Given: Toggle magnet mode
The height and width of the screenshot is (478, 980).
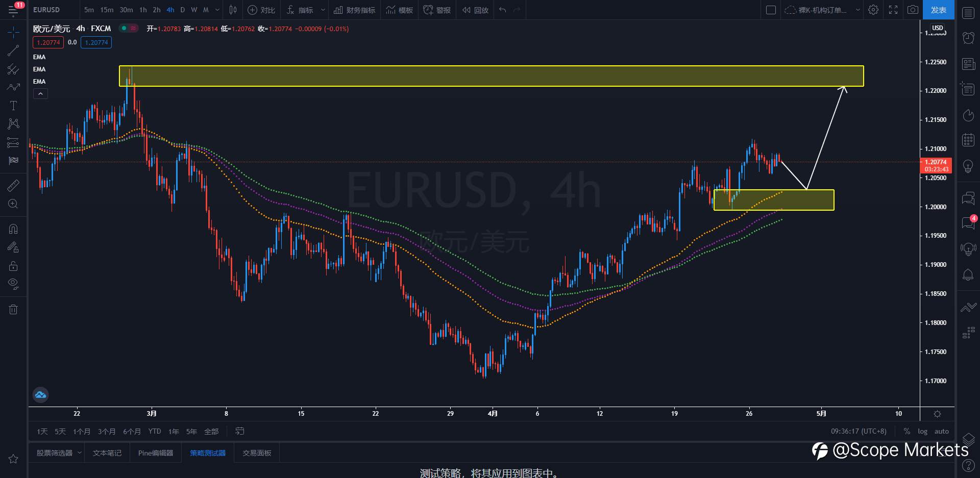Looking at the screenshot, I should click(x=13, y=229).
